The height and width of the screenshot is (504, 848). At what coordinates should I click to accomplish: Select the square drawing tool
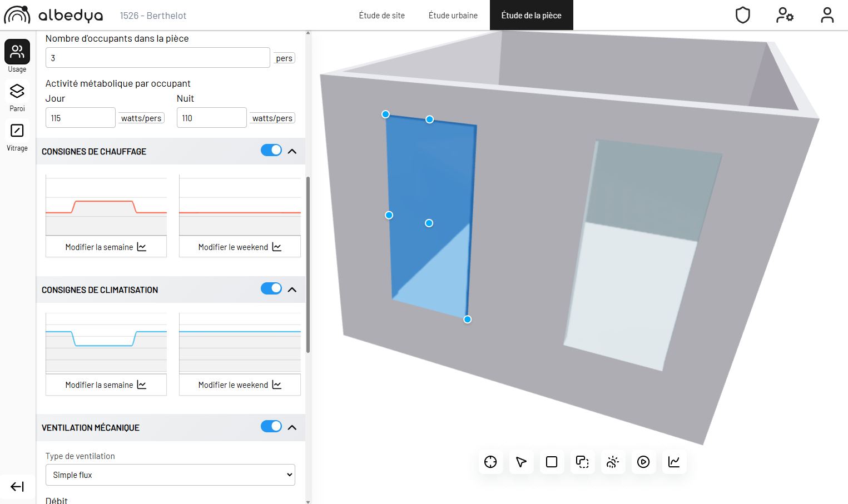552,462
